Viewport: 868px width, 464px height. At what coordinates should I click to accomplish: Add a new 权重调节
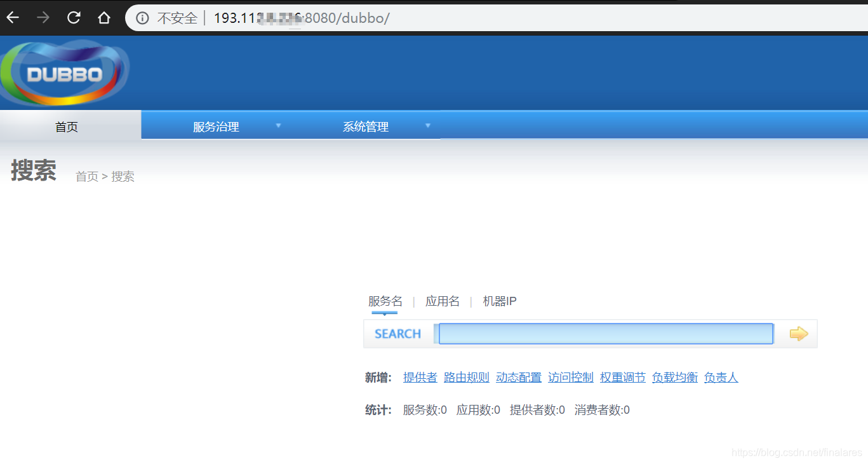pos(623,378)
